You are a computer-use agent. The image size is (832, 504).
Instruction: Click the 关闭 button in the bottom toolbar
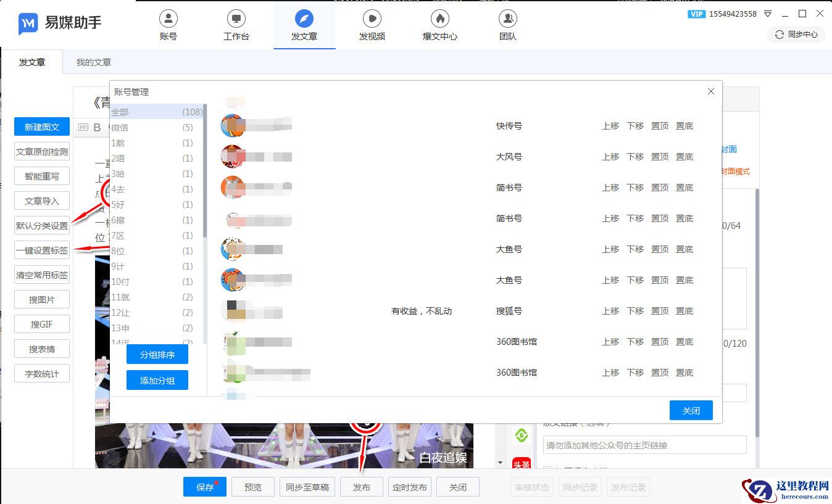click(x=458, y=487)
